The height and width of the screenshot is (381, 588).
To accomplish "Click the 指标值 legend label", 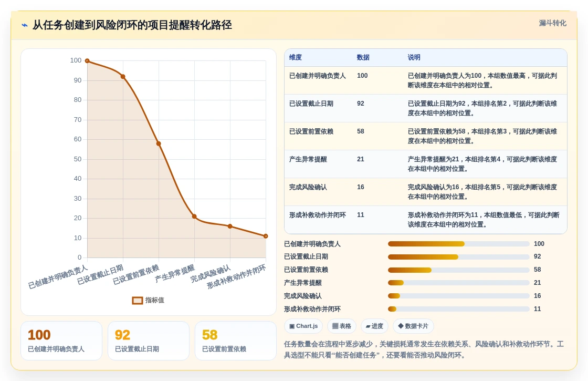I will [x=154, y=300].
